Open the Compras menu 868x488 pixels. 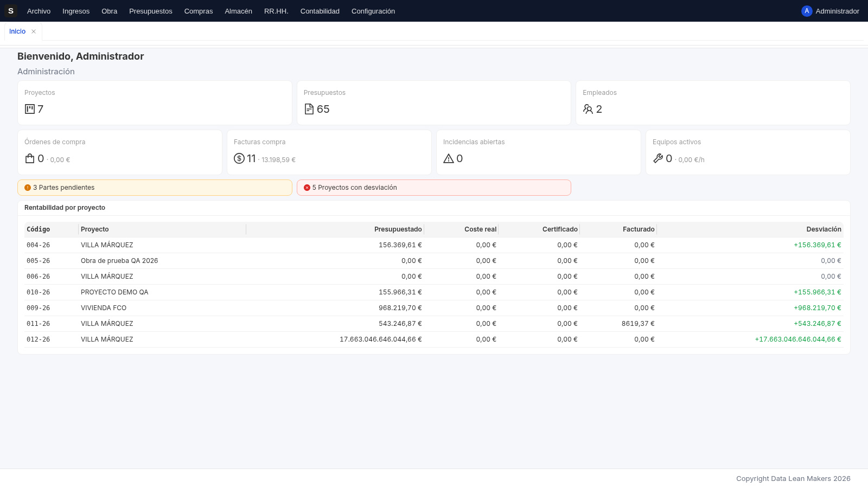pos(199,11)
